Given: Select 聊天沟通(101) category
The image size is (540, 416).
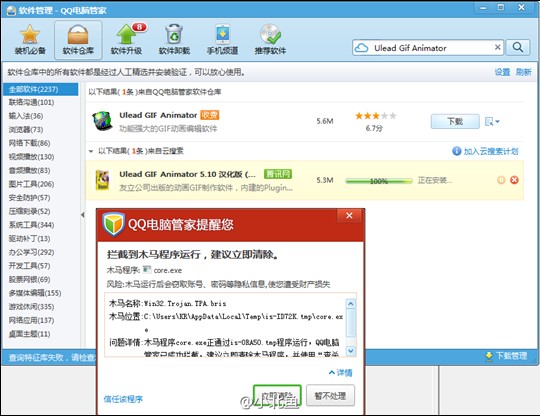Looking at the screenshot, I should [x=31, y=102].
